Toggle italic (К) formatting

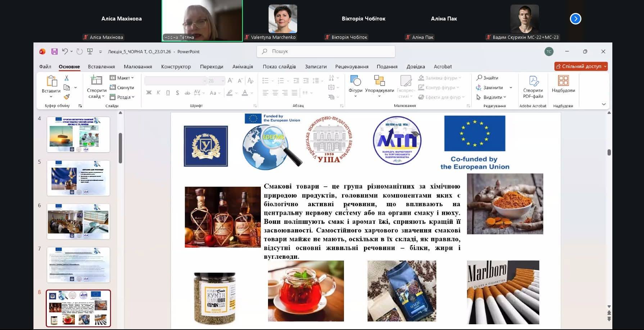(x=158, y=93)
